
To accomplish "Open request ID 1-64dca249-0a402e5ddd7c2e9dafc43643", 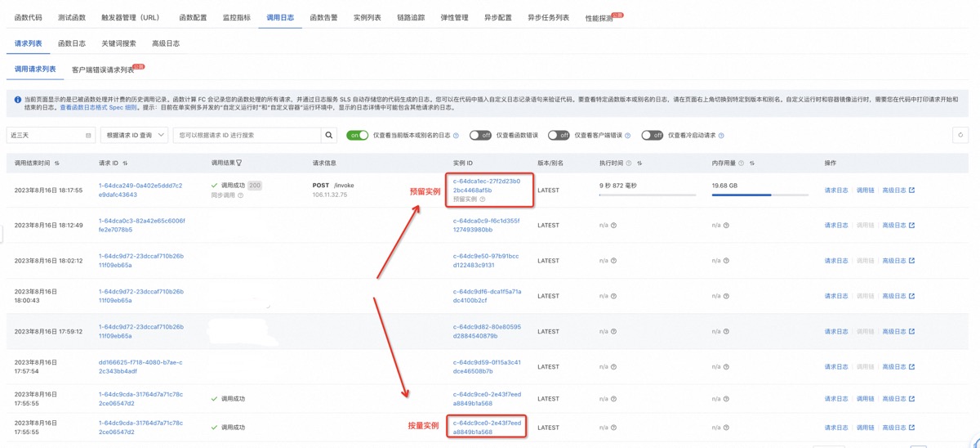I will (140, 190).
